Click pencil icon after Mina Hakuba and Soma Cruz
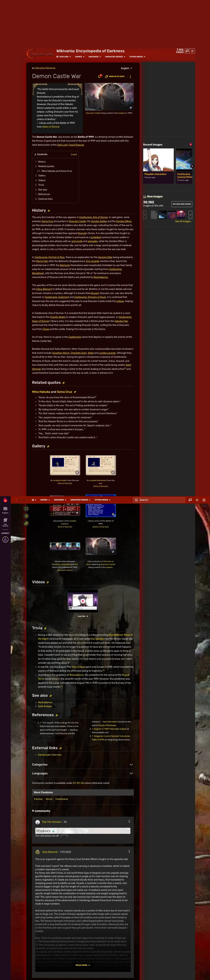210x980 pixels. point(75,392)
